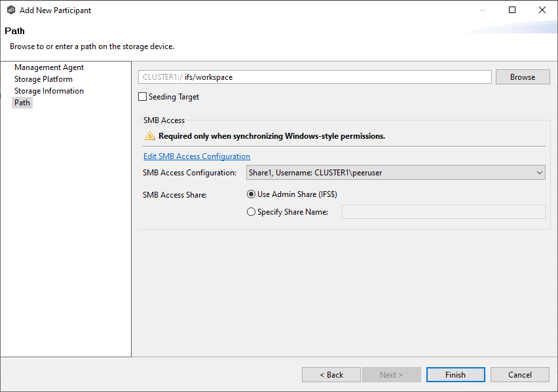Screen dimensions: 558x392
Task: Select the Path step in the sidebar
Action: (x=22, y=103)
